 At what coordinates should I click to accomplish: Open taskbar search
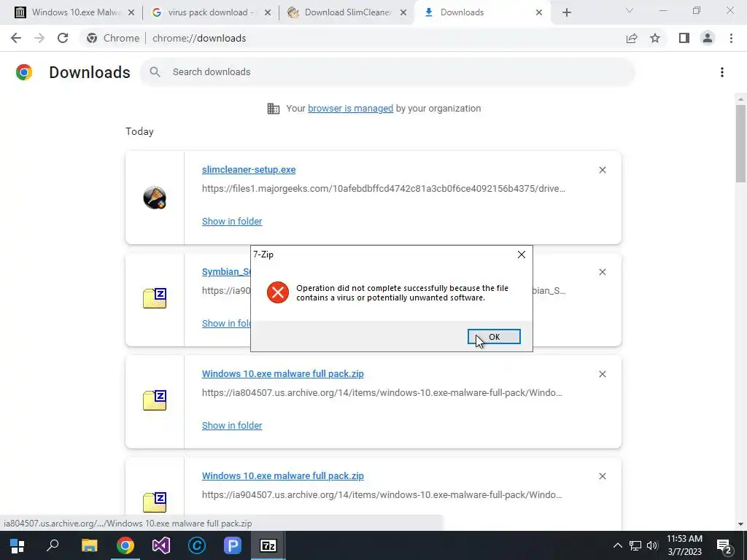click(53, 545)
